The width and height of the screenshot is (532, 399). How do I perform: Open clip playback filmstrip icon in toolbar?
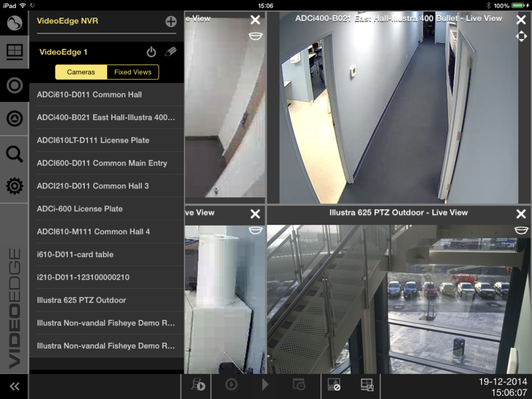tap(198, 385)
